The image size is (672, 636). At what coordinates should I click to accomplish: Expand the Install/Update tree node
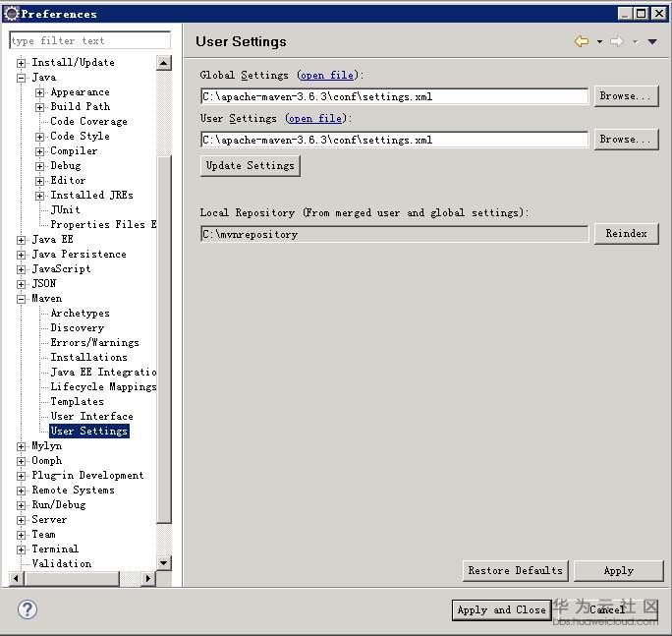click(x=21, y=63)
